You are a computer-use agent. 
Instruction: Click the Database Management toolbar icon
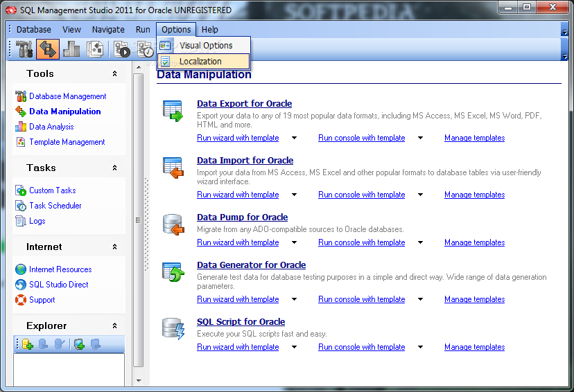click(25, 49)
